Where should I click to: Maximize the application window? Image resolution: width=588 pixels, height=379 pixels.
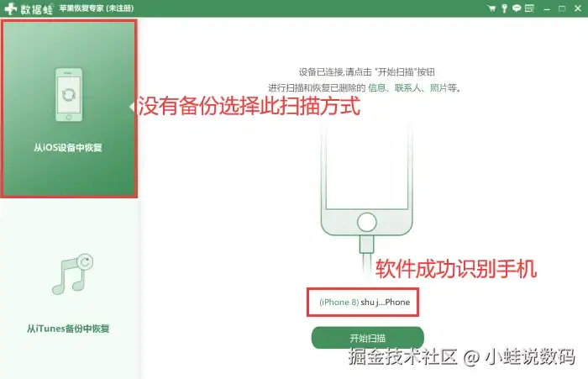click(562, 8)
